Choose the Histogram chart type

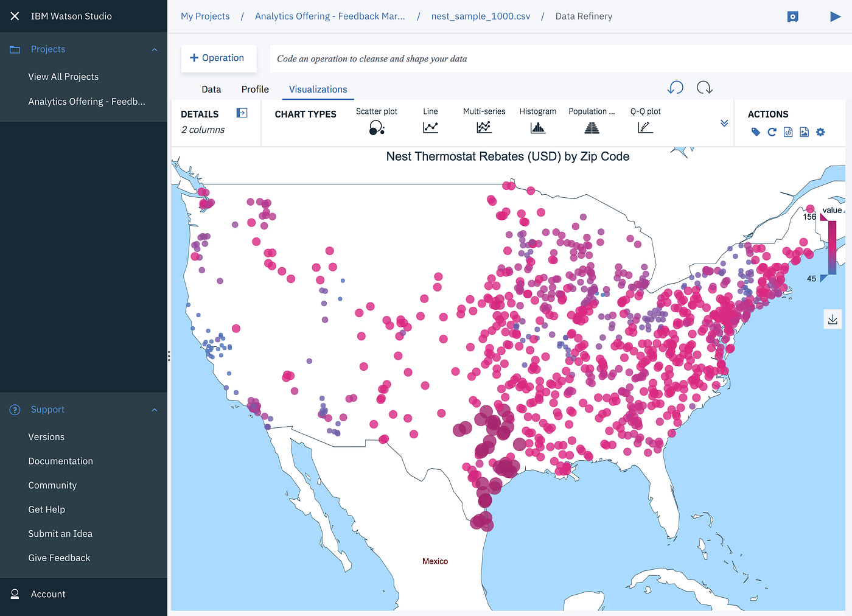click(538, 121)
